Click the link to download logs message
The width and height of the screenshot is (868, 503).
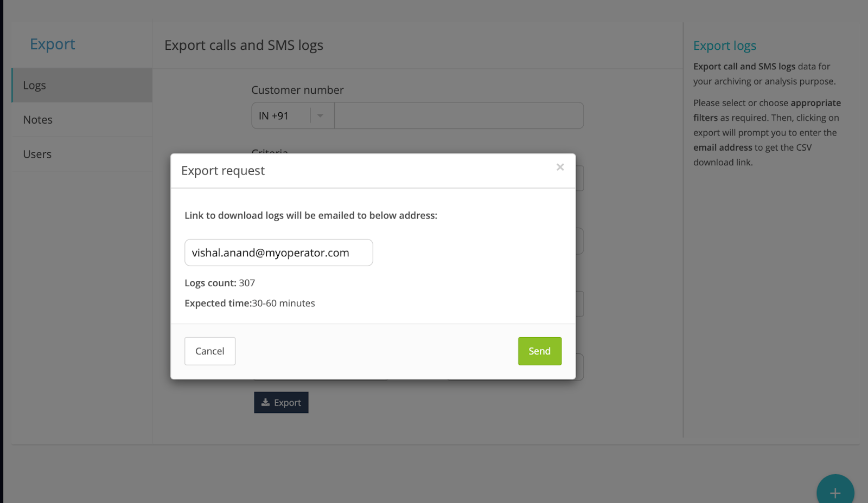pyautogui.click(x=310, y=215)
